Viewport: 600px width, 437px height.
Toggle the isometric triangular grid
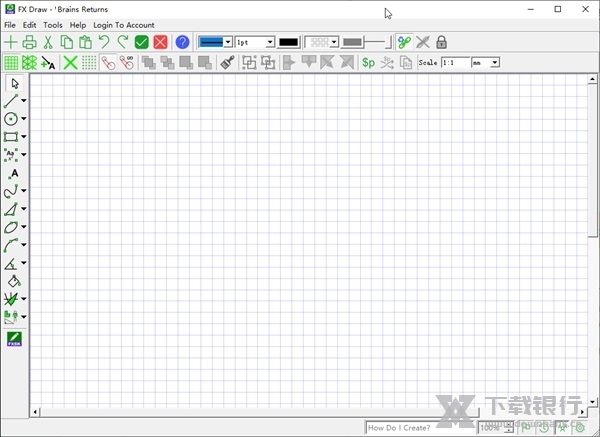pyautogui.click(x=29, y=63)
